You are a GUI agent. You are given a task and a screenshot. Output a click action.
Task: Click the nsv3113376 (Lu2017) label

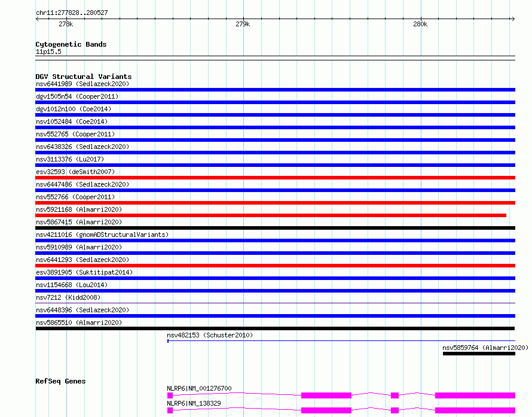click(70, 159)
